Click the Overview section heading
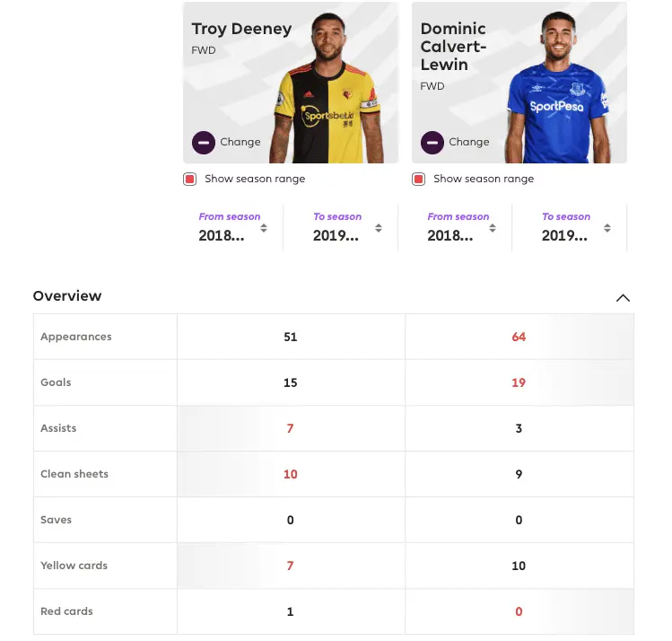 point(67,296)
